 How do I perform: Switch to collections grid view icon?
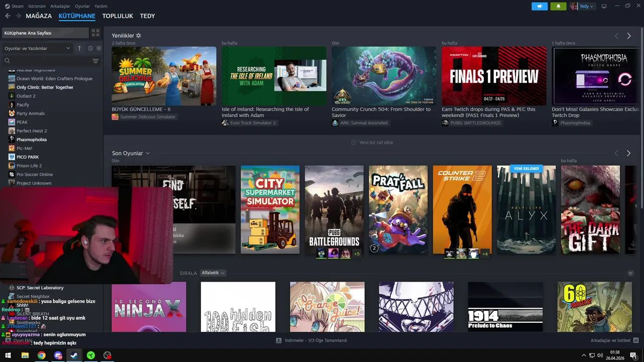[95, 33]
